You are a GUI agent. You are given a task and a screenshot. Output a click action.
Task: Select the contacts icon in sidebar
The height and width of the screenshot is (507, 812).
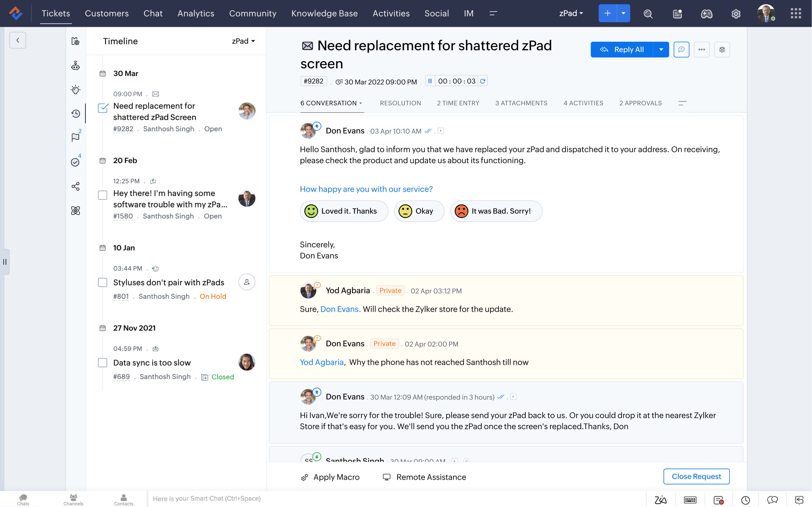click(123, 498)
